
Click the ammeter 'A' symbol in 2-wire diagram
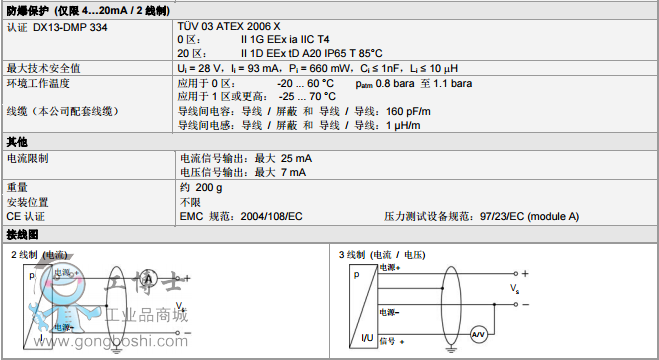tap(148, 279)
